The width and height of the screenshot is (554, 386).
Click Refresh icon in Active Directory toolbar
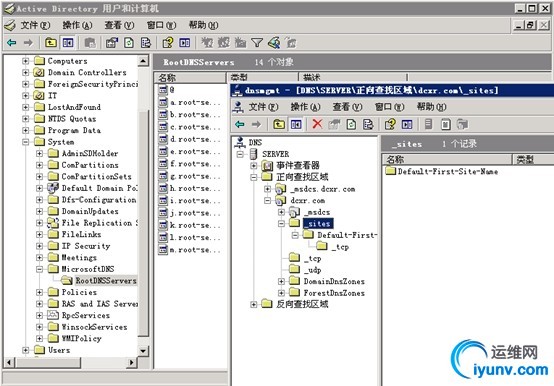pyautogui.click(x=129, y=43)
